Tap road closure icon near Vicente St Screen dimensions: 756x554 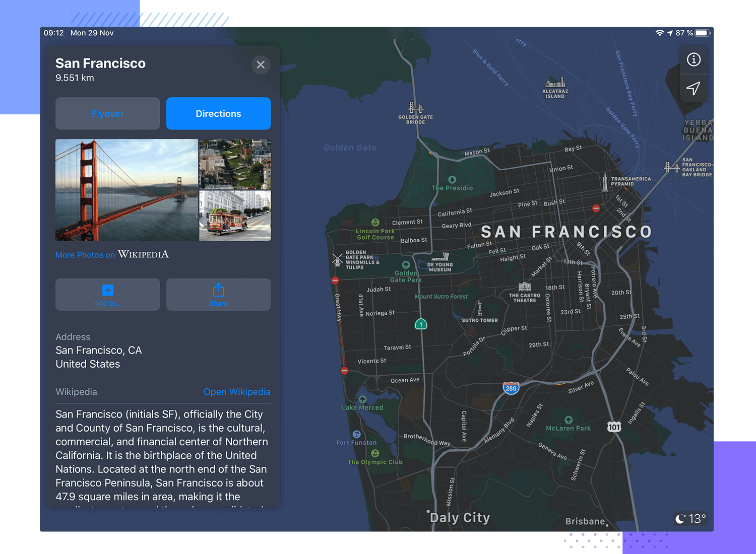(344, 371)
